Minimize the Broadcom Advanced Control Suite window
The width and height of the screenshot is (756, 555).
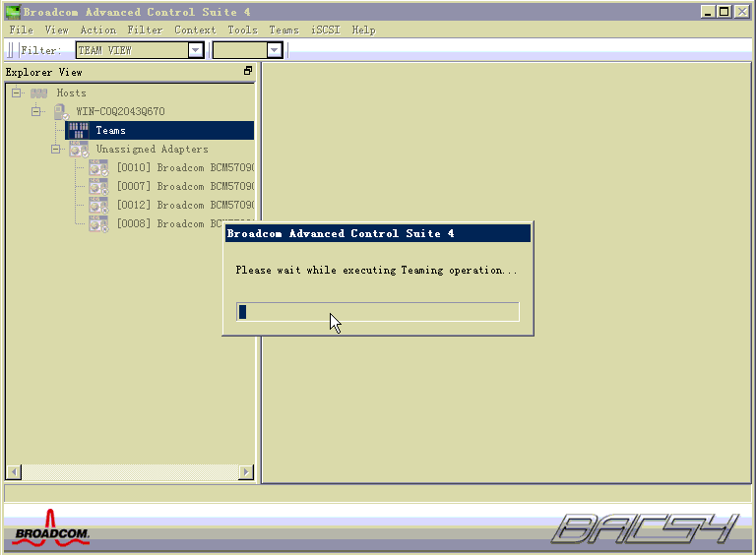(x=708, y=12)
